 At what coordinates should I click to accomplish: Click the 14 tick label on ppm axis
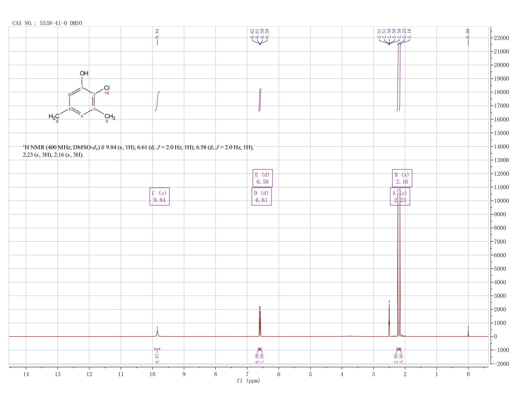pyautogui.click(x=26, y=374)
